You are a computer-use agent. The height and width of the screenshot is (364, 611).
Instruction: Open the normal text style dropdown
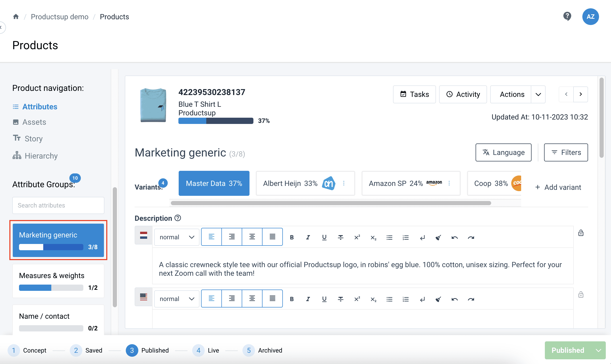point(177,237)
